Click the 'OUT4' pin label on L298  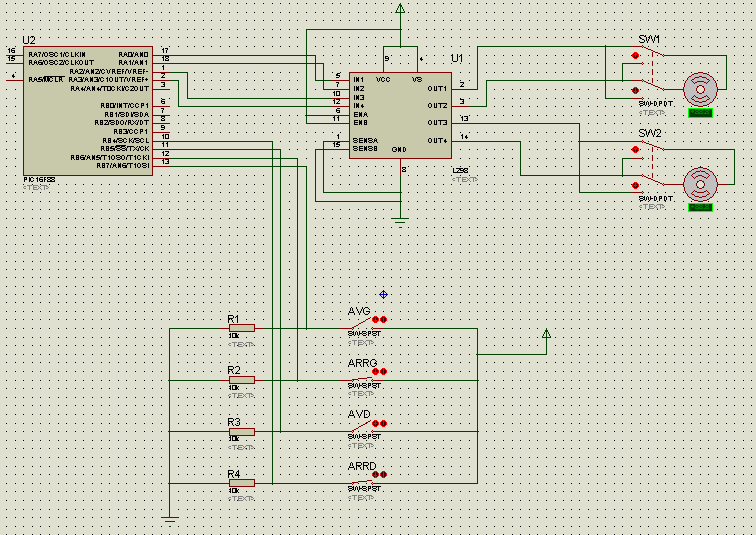(437, 141)
